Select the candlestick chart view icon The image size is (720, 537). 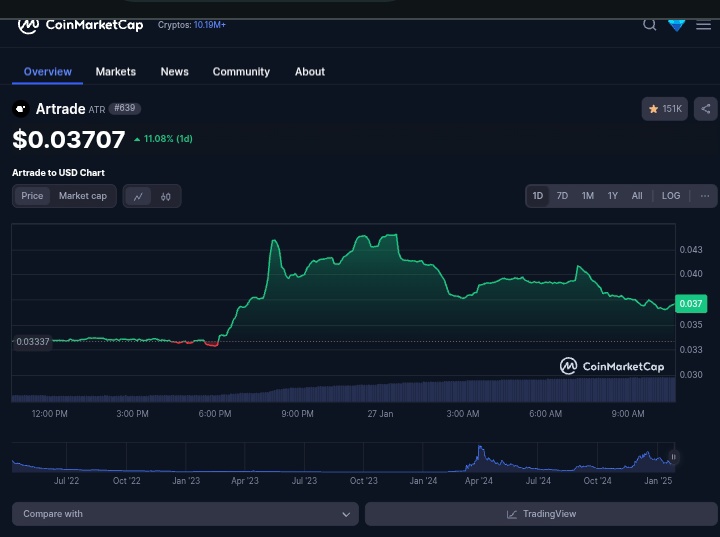point(166,197)
